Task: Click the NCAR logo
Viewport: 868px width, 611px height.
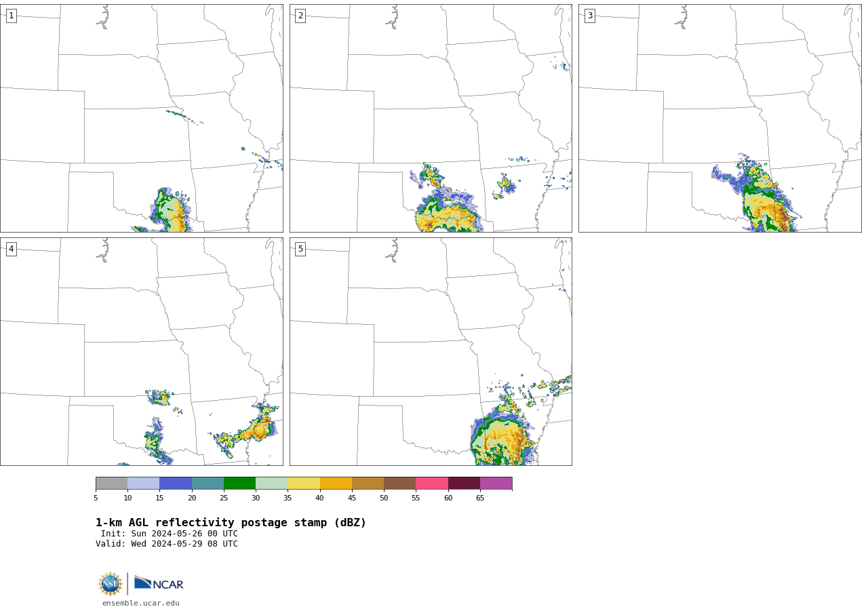Action: 159,583
